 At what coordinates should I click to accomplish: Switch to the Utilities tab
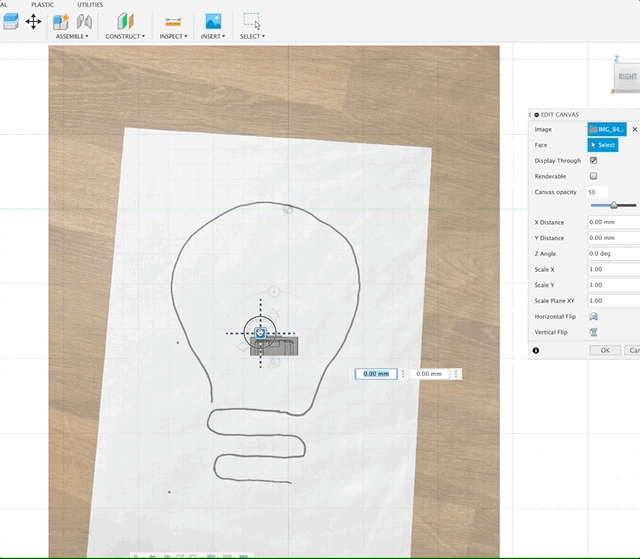coord(90,5)
